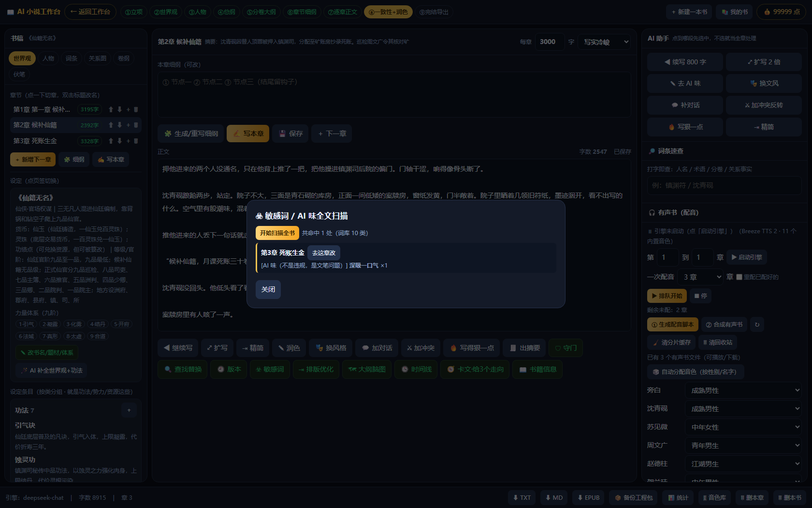Select the 3-化雾 power level tag
Image resolution: width=812 pixels, height=508 pixels.
74,324
